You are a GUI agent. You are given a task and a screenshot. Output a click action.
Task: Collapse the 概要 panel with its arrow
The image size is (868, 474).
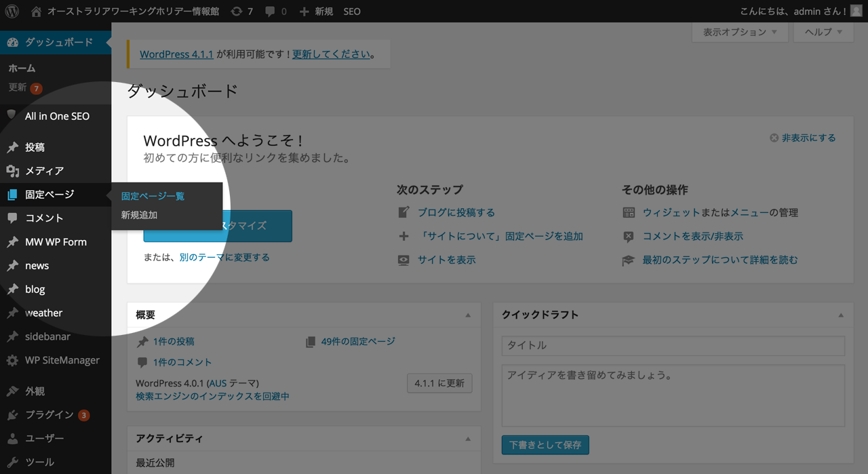tap(468, 315)
